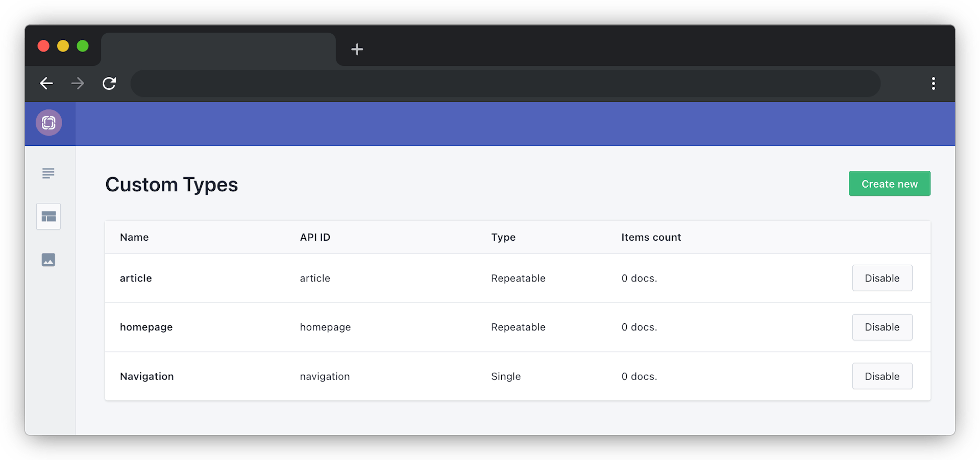
Task: Disable the Navigation custom type
Action: click(881, 376)
